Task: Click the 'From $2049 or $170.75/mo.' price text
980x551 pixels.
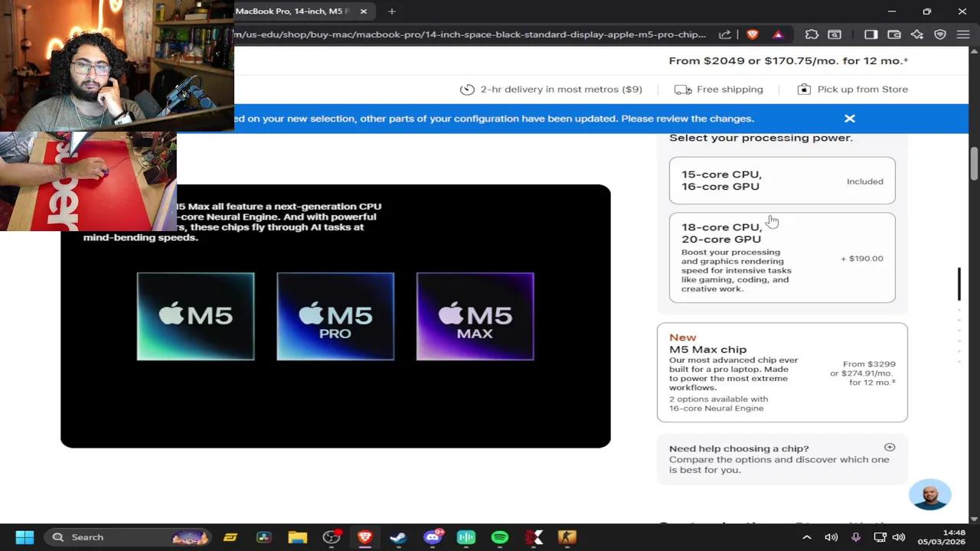Action: tap(789, 61)
